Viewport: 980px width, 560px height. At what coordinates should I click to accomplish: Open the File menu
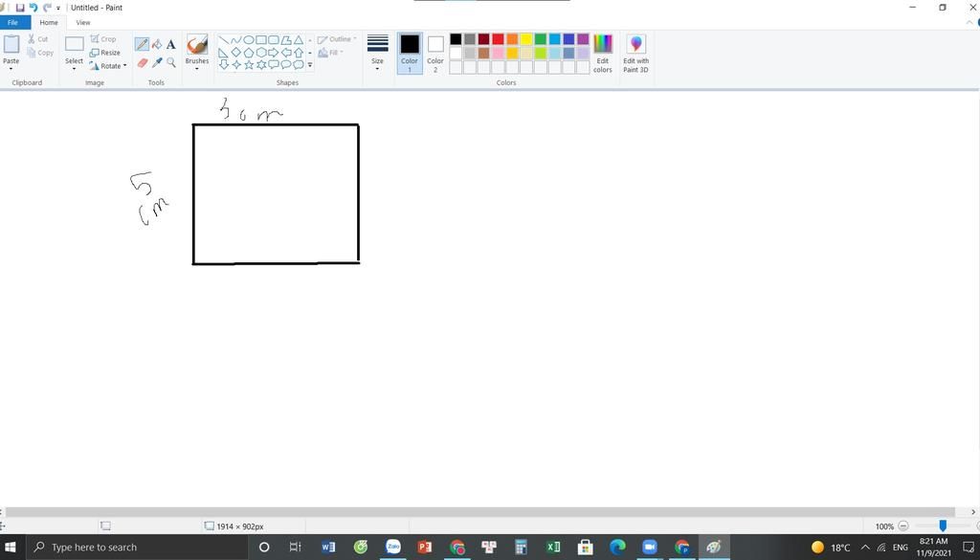12,22
